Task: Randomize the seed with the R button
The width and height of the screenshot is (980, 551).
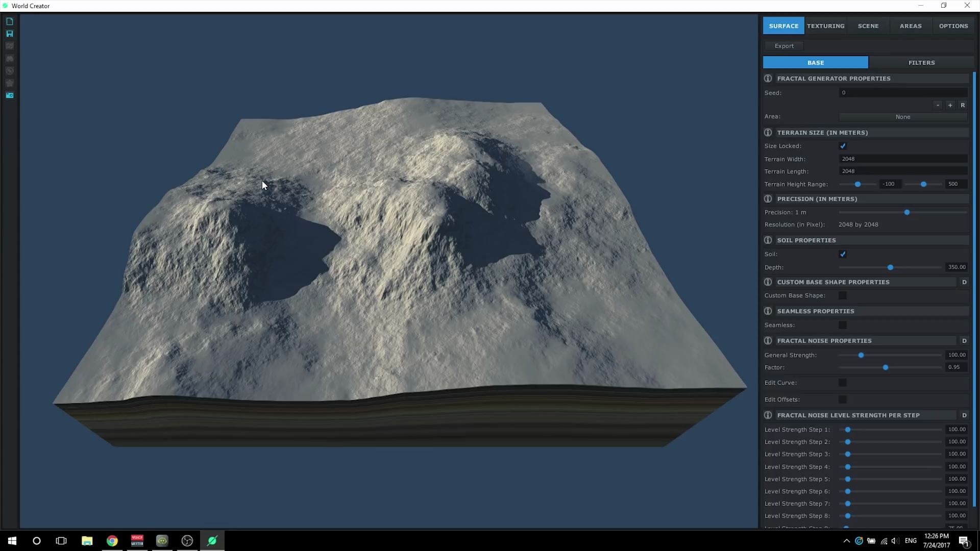Action: click(963, 105)
